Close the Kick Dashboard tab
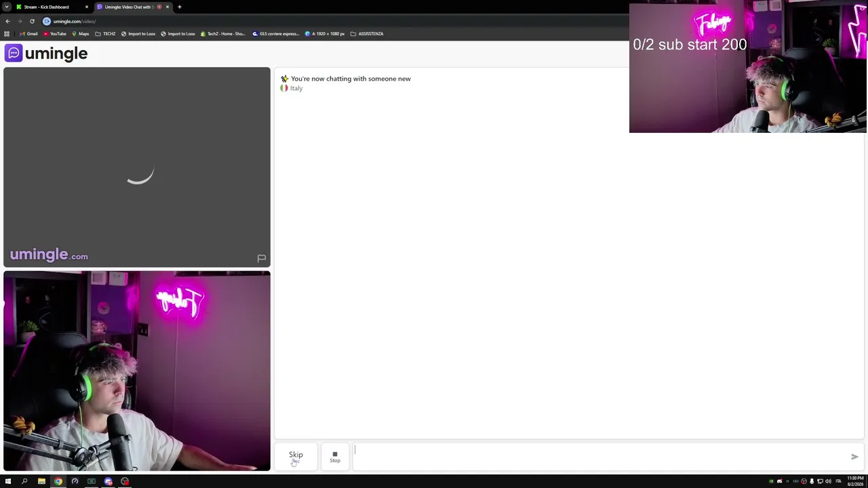The width and height of the screenshot is (868, 488). coord(86,7)
